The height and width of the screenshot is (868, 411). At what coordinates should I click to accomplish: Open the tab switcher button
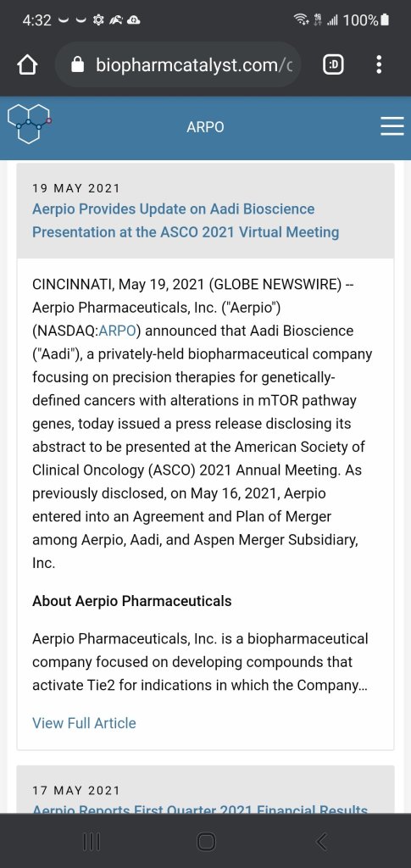click(x=332, y=66)
